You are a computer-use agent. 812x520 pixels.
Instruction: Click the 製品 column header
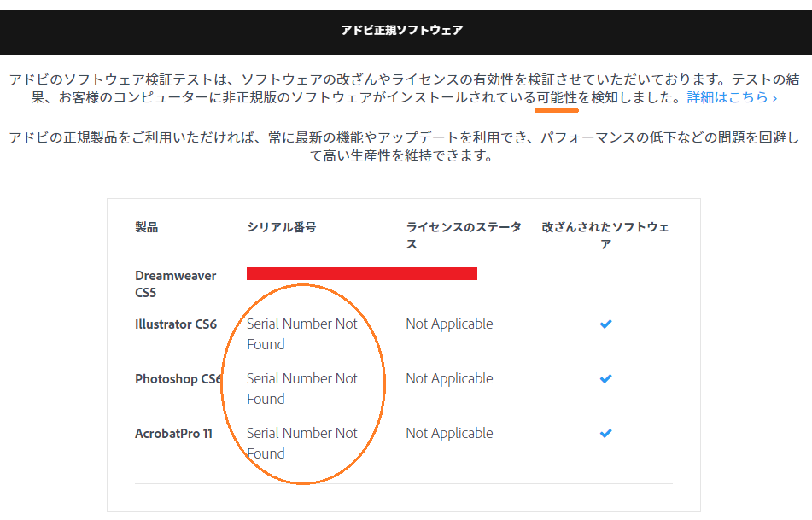(146, 227)
